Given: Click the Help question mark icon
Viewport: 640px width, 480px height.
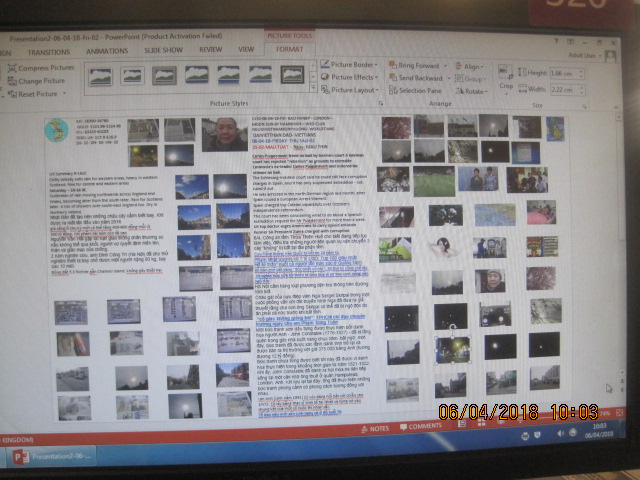Looking at the screenshot, I should (x=556, y=41).
